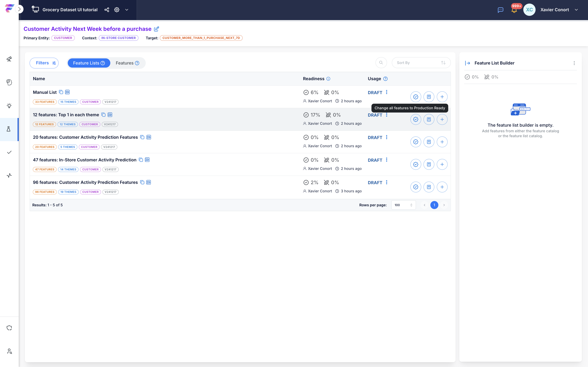Add 12 features list to builder
The image size is (588, 367).
point(442,119)
